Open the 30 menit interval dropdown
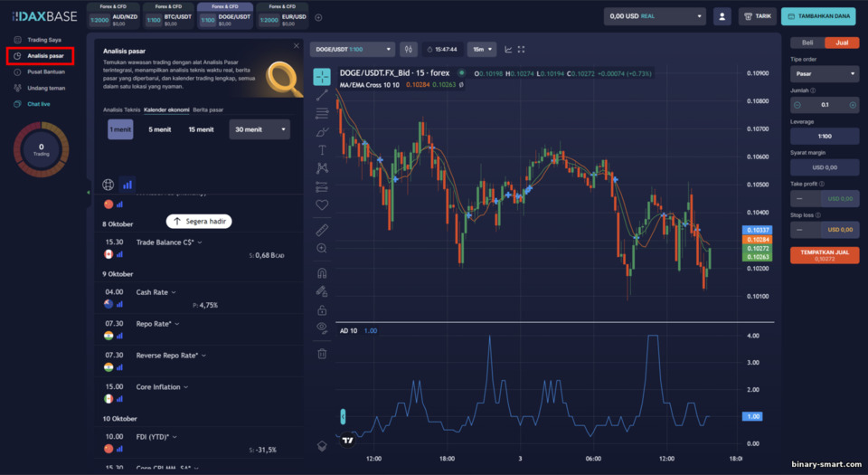The width and height of the screenshot is (868, 475). click(259, 129)
